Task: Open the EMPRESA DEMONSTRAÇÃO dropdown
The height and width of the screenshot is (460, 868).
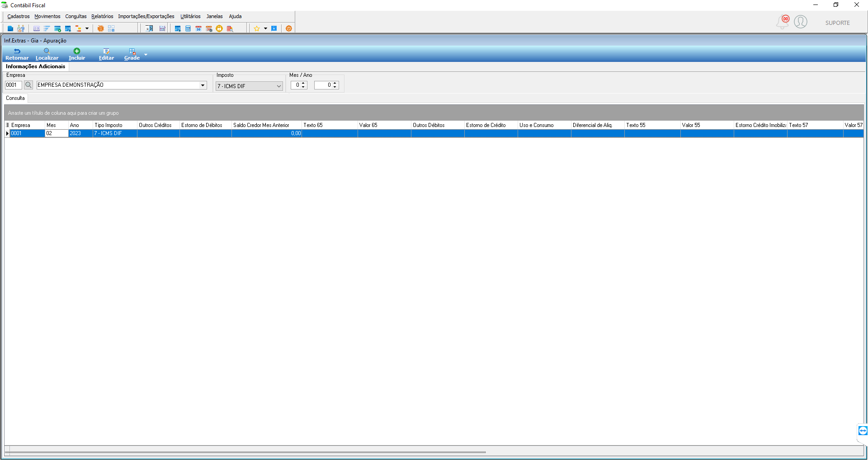Action: click(x=203, y=85)
